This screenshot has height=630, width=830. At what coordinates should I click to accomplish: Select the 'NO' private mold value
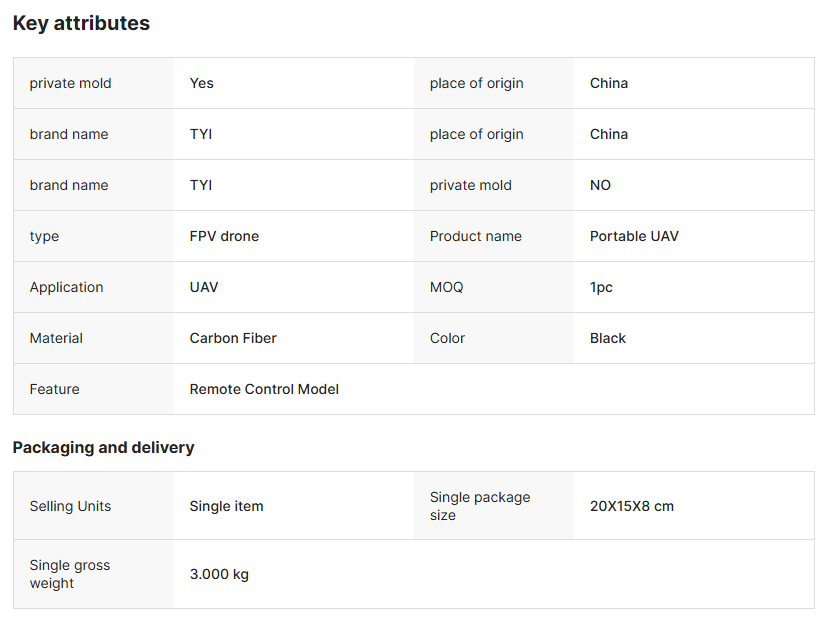coord(600,185)
